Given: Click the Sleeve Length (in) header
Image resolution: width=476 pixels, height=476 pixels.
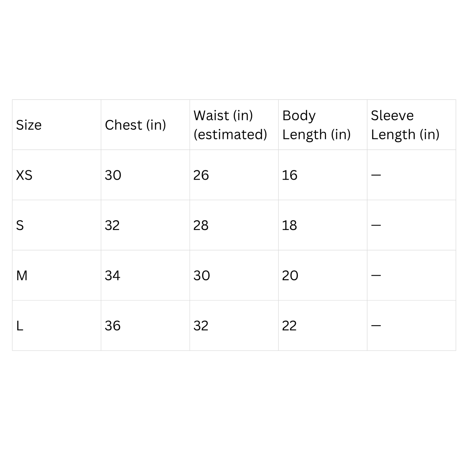Looking at the screenshot, I should click(x=405, y=125).
